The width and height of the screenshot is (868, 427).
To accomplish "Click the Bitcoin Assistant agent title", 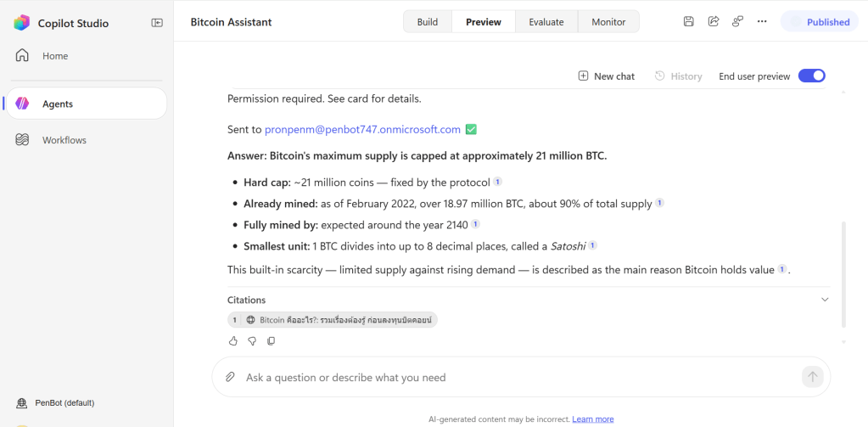I will click(x=231, y=22).
